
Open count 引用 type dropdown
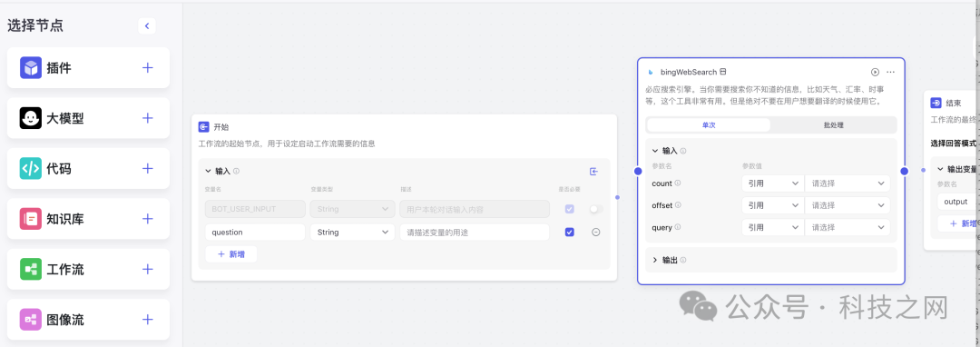click(772, 183)
